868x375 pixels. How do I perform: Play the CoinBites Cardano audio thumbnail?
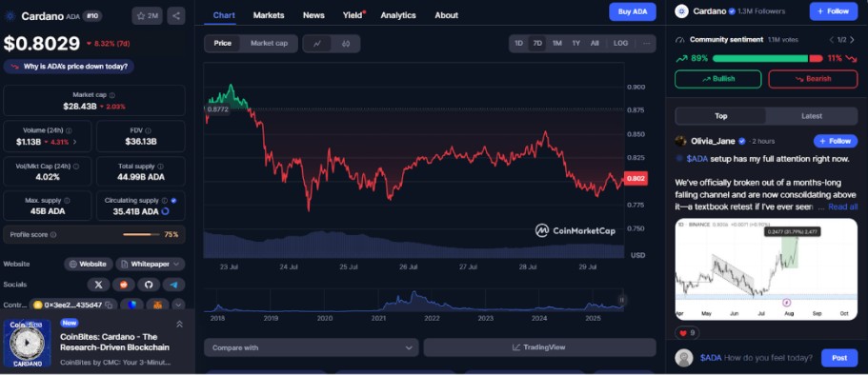point(27,343)
